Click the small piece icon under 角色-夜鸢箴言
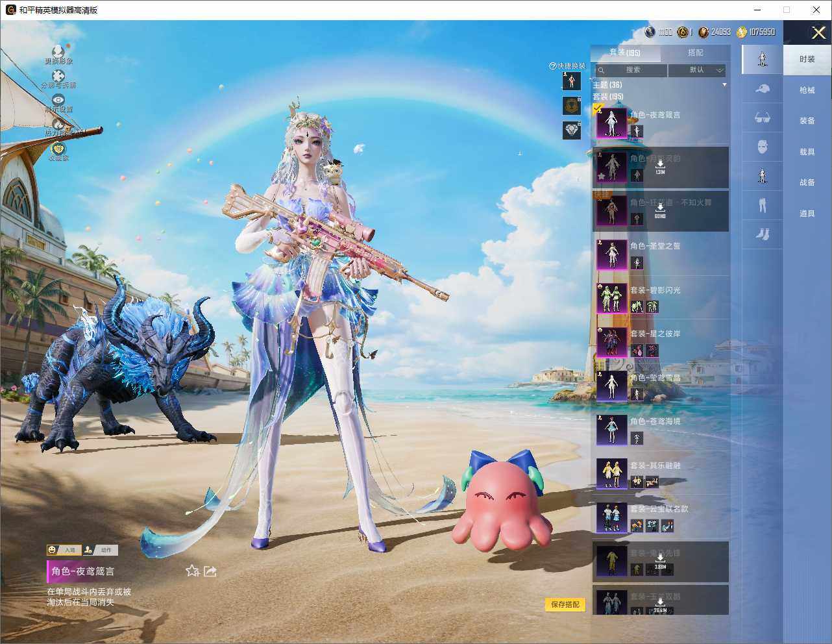The width and height of the screenshot is (832, 644). point(637,132)
